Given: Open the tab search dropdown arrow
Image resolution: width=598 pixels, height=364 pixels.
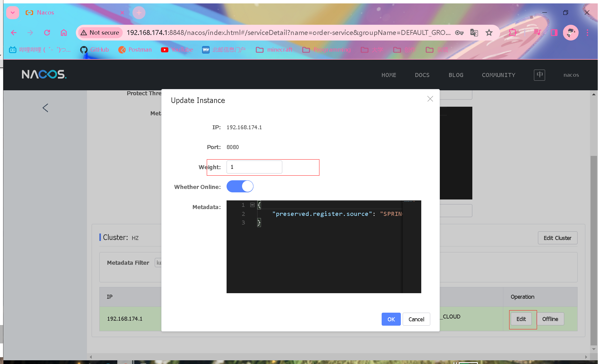Looking at the screenshot, I should pos(13,13).
